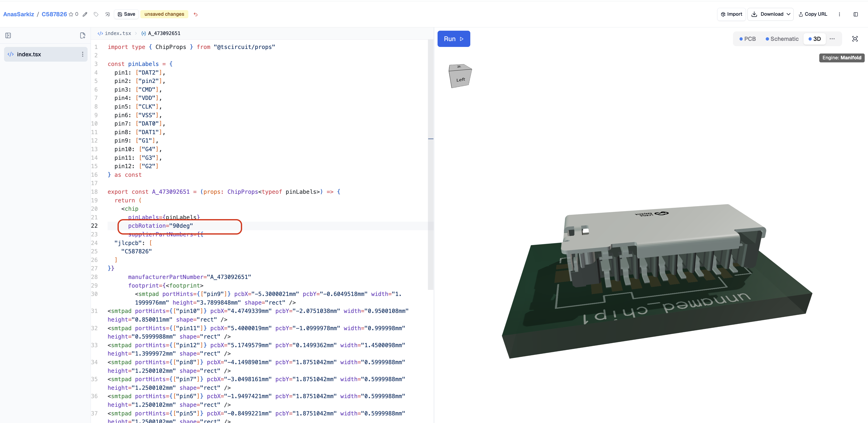
Task: Expand the Download dropdown
Action: tap(771, 14)
